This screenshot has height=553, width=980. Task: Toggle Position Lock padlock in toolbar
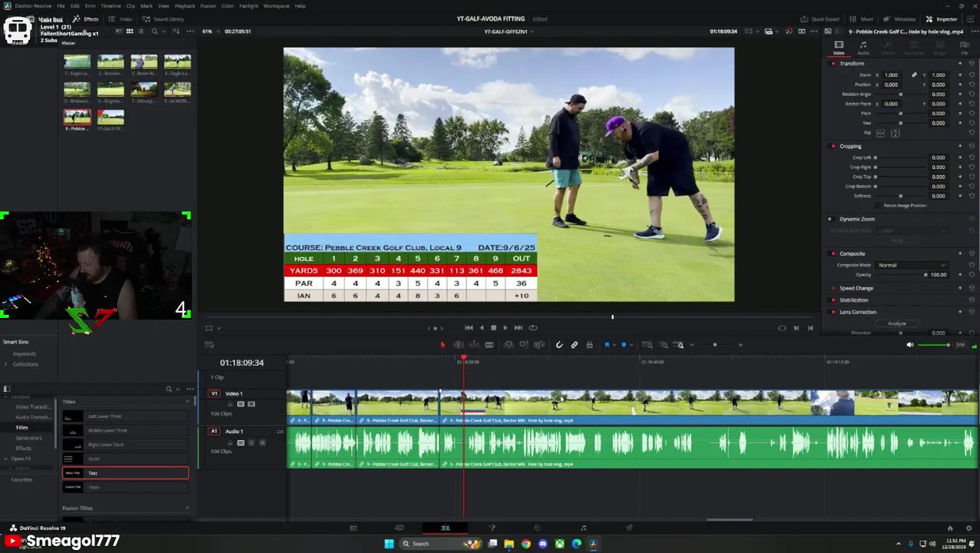(x=589, y=345)
